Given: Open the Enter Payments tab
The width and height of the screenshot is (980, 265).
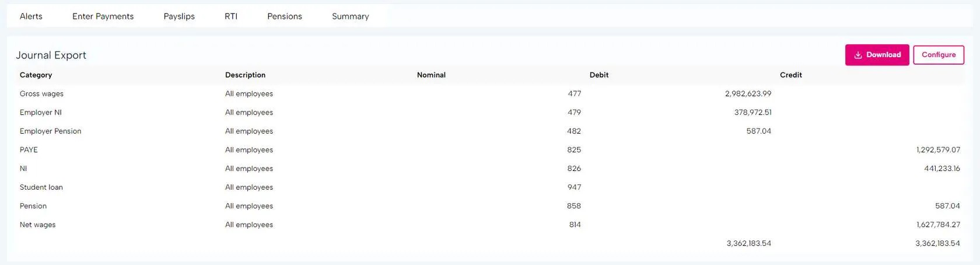Looking at the screenshot, I should click(103, 16).
